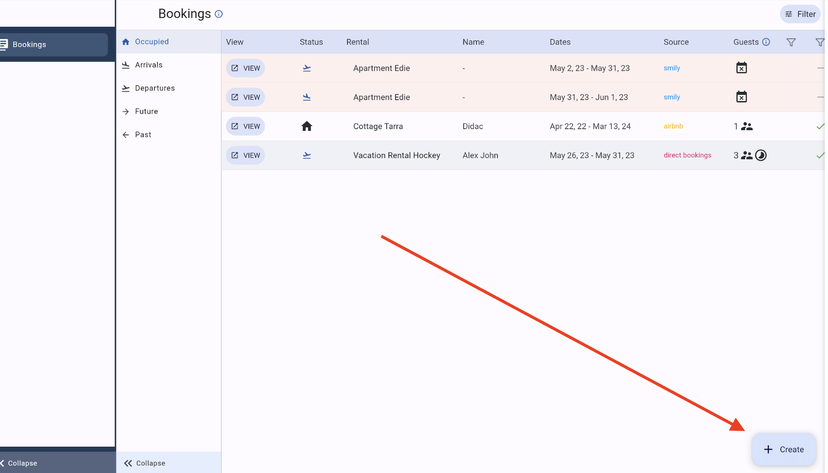This screenshot has height=473, width=828.
Task: Open the filter funnel next to Guests column
Action: (x=791, y=42)
